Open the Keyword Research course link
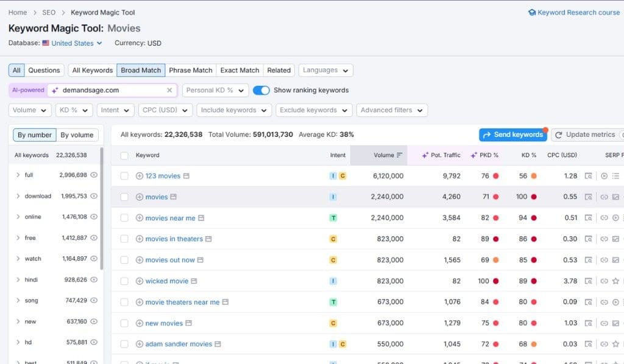The image size is (624, 364). [574, 12]
